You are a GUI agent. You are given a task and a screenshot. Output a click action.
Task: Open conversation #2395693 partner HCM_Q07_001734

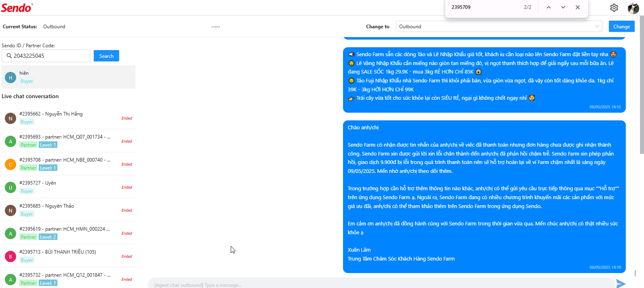(68, 141)
